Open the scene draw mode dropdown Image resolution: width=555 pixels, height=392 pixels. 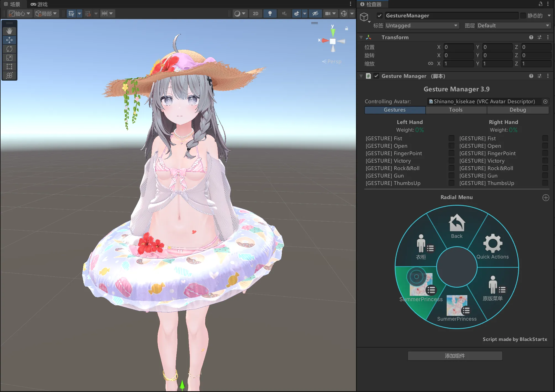click(240, 14)
